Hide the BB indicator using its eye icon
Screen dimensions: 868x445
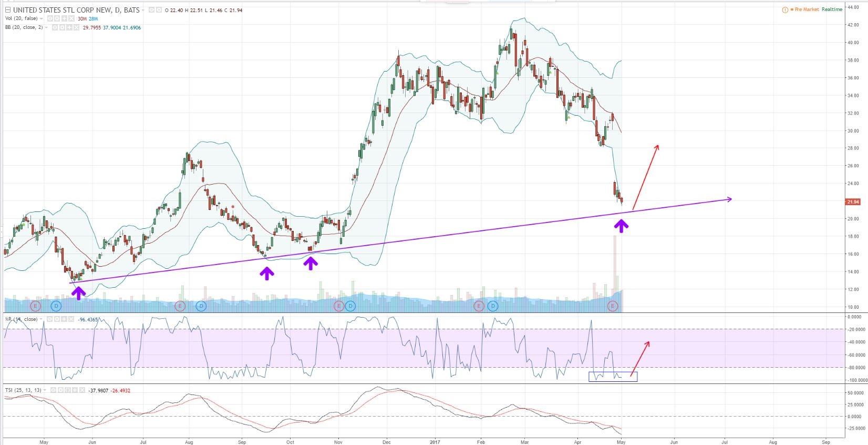point(55,27)
